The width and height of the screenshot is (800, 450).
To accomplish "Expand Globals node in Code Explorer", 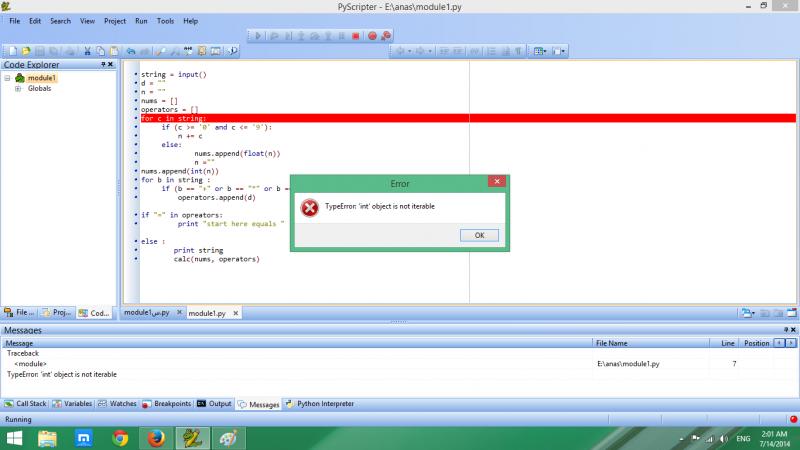I will click(18, 89).
